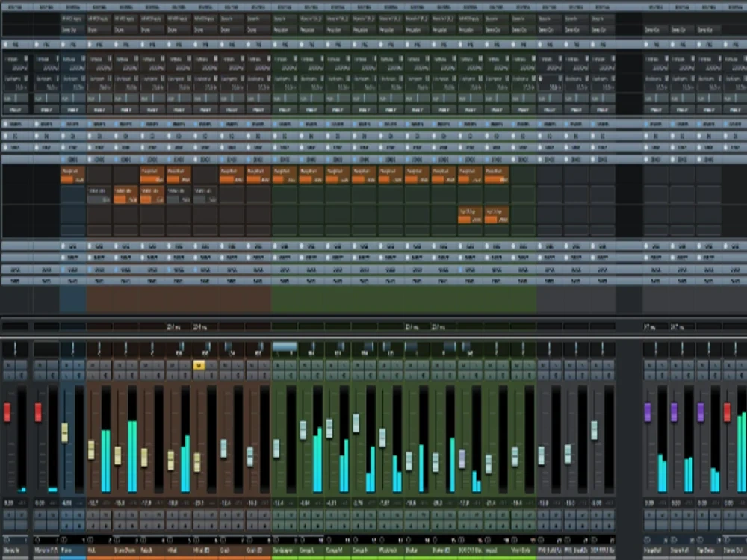Select the first brown channel name label
The height and width of the screenshot is (560, 747).
[99, 550]
